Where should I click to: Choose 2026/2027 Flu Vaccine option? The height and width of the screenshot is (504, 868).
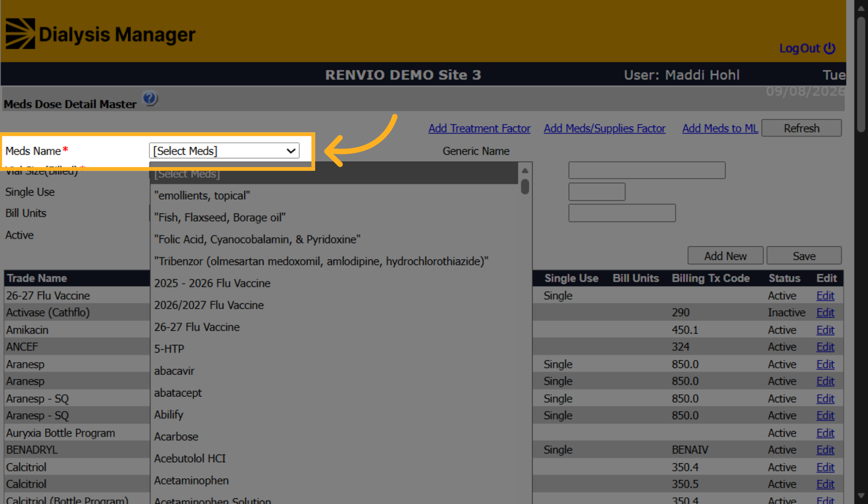pyautogui.click(x=209, y=305)
